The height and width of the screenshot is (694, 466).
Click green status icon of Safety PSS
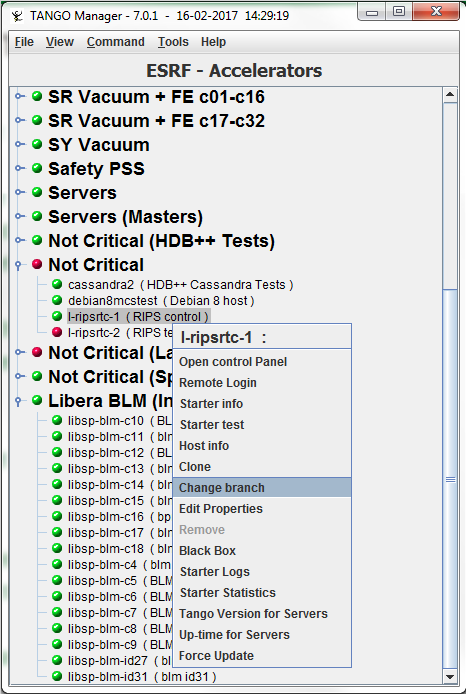click(x=37, y=168)
